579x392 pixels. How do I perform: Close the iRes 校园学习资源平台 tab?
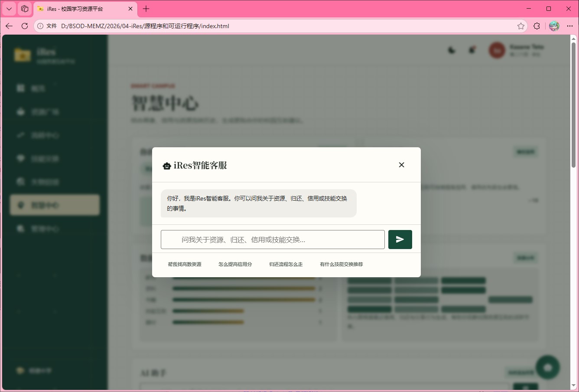click(x=130, y=9)
